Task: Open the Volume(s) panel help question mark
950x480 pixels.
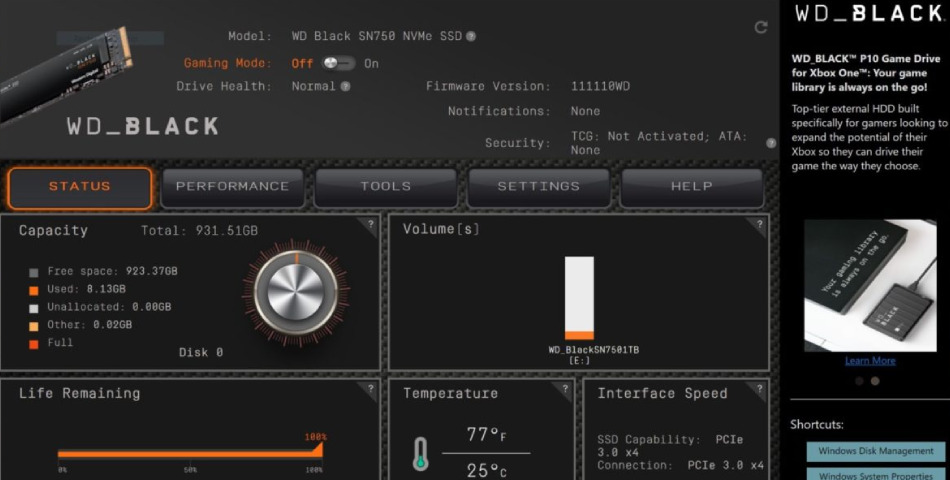Action: [760, 224]
